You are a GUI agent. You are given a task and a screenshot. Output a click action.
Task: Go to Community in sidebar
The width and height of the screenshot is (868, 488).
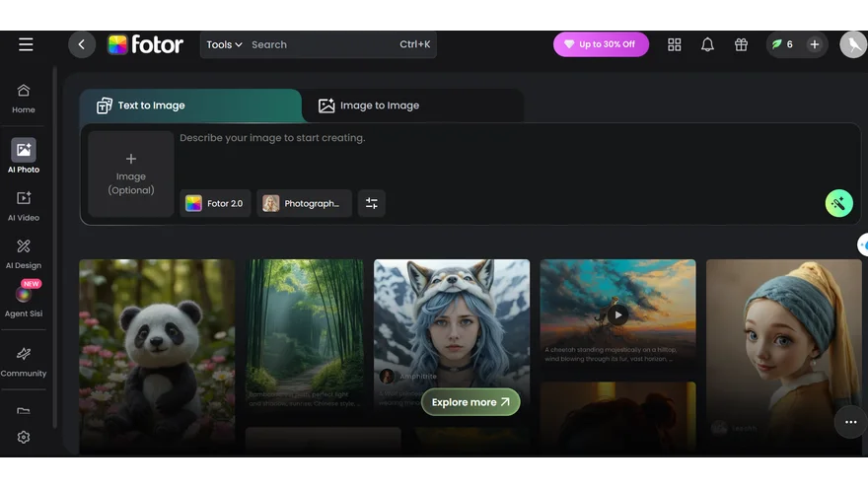point(24,361)
